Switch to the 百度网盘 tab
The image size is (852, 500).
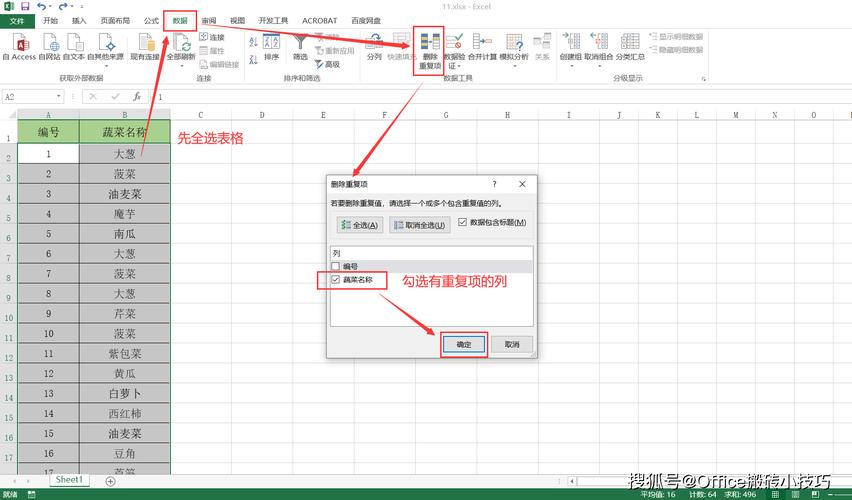pyautogui.click(x=366, y=21)
